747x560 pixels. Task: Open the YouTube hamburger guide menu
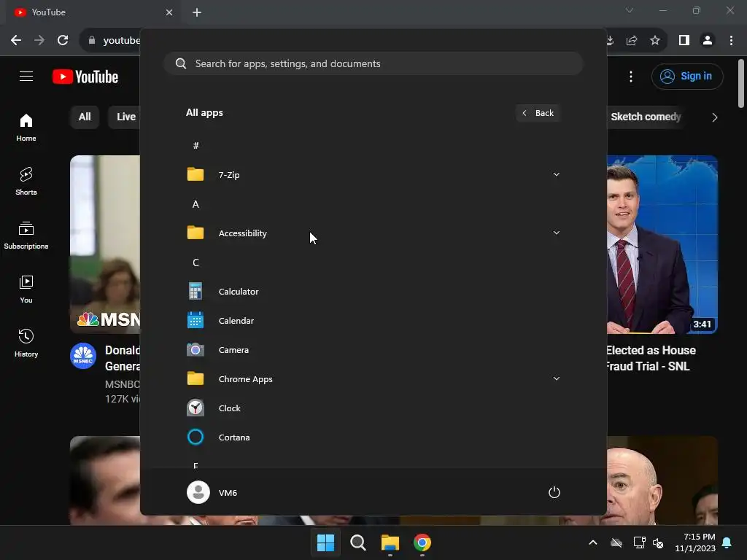26,76
